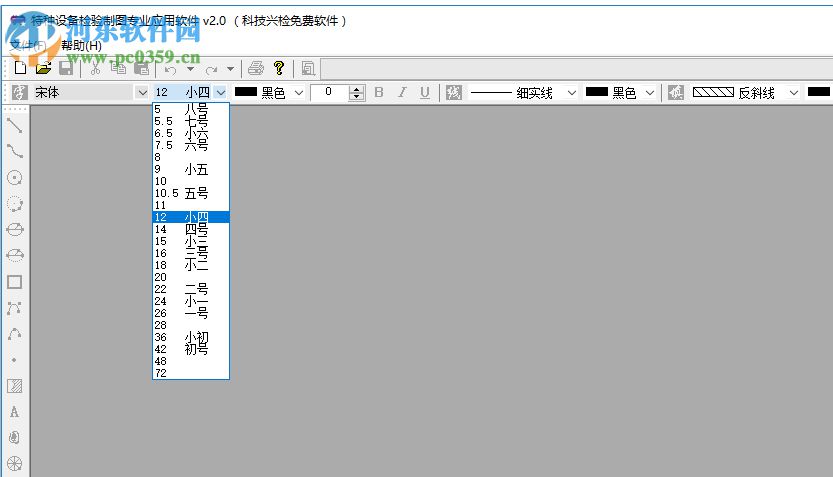
Task: Redo the last action
Action: (x=211, y=70)
